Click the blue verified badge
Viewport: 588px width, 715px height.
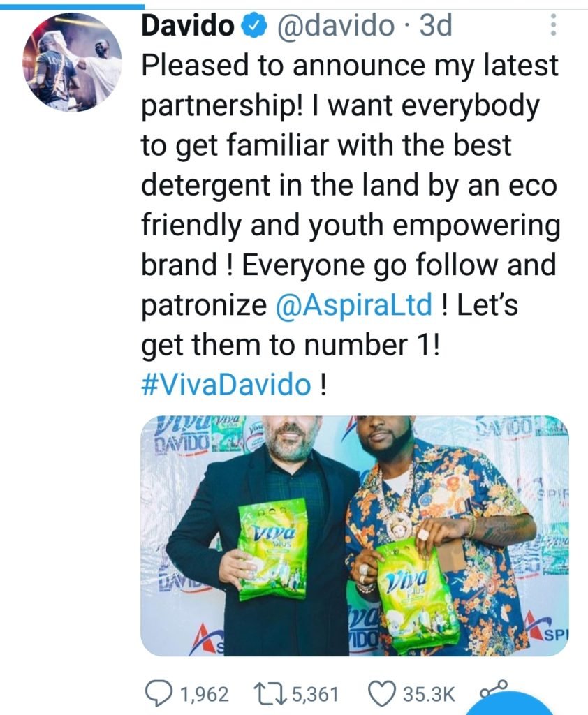click(x=256, y=26)
